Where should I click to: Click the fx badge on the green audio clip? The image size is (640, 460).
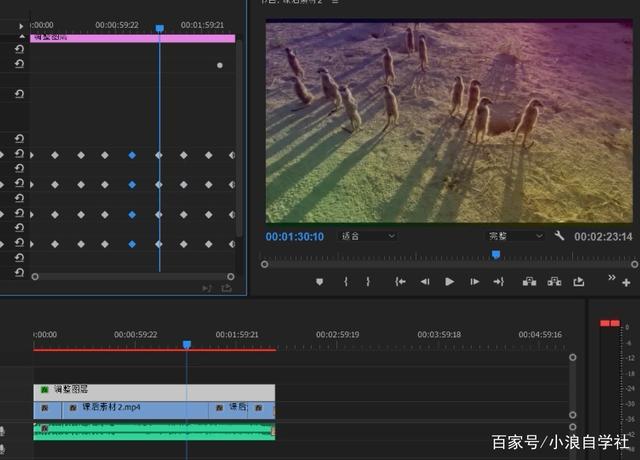pos(44,428)
